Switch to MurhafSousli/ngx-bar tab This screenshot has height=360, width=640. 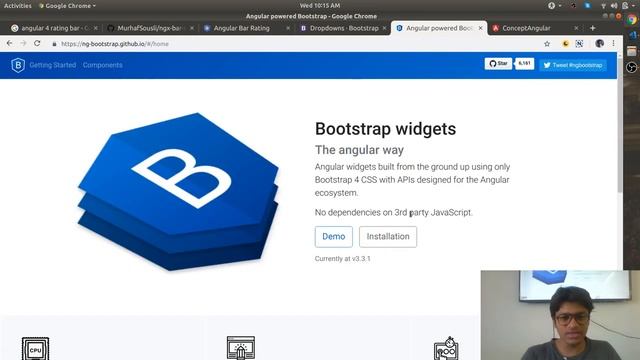[x=145, y=28]
